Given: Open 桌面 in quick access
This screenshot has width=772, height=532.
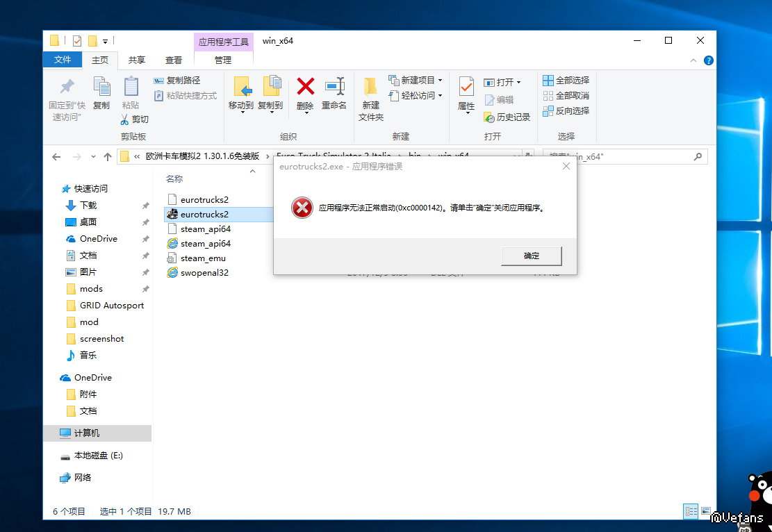Looking at the screenshot, I should tap(88, 222).
